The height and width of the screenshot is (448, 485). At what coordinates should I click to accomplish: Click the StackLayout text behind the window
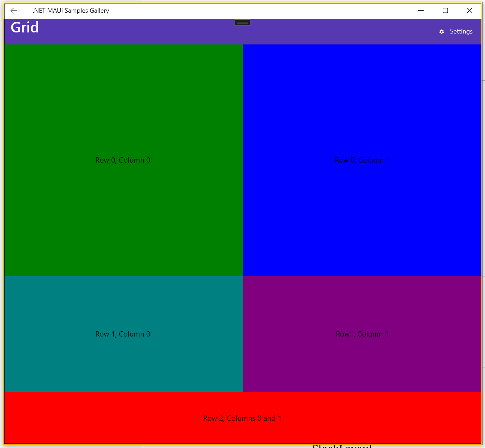(x=342, y=446)
